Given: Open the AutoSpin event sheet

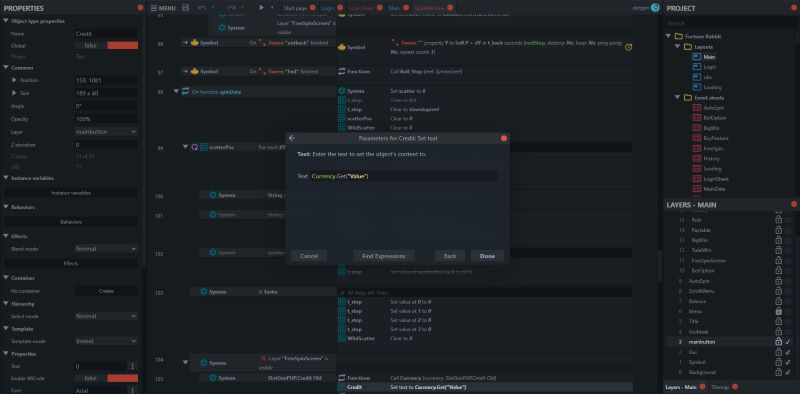Looking at the screenshot, I should click(x=714, y=108).
